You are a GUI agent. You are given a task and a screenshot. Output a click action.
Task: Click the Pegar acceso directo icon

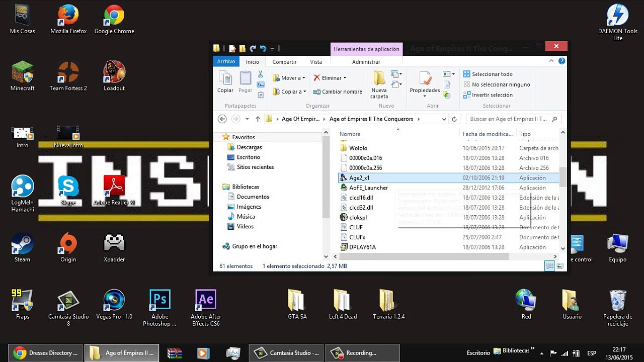pos(261,95)
